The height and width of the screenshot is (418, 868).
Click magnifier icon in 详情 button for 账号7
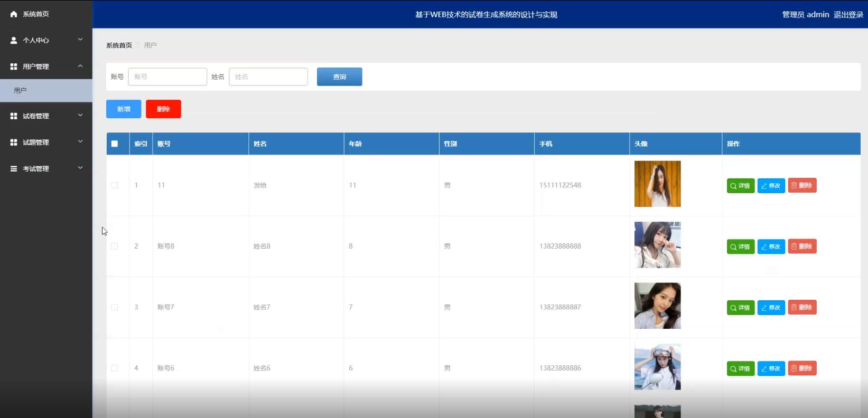point(733,308)
